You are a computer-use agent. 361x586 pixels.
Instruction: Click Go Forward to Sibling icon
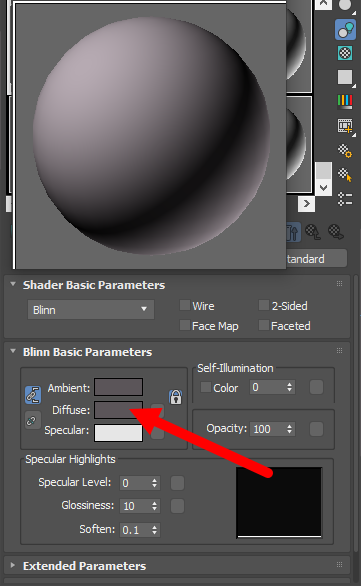pyautogui.click(x=336, y=232)
